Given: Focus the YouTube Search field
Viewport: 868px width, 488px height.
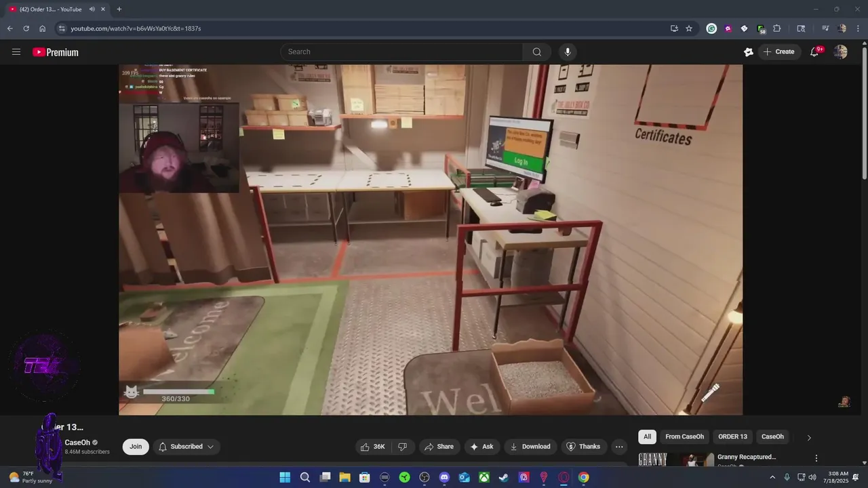Looking at the screenshot, I should [x=401, y=52].
